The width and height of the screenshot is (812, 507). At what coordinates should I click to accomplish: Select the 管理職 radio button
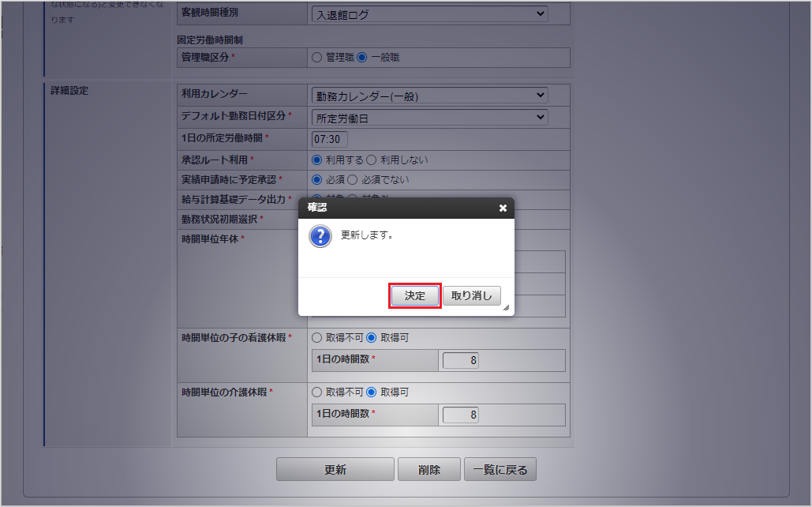pos(317,58)
